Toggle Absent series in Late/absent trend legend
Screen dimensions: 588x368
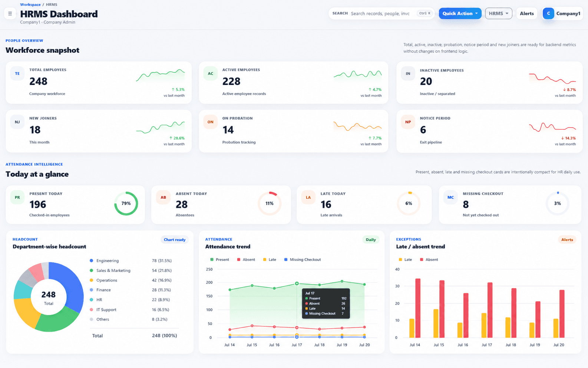pyautogui.click(x=429, y=260)
